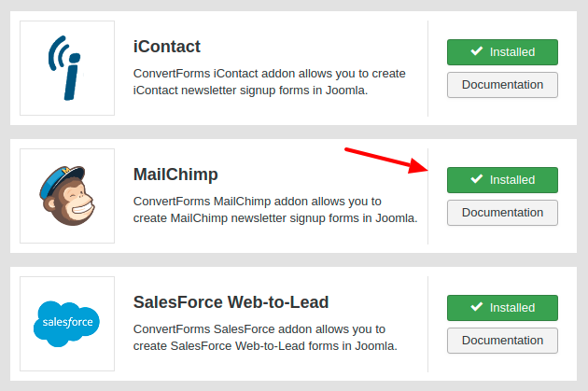
Task: Click the iContact logo thumbnail
Action: 67,68
